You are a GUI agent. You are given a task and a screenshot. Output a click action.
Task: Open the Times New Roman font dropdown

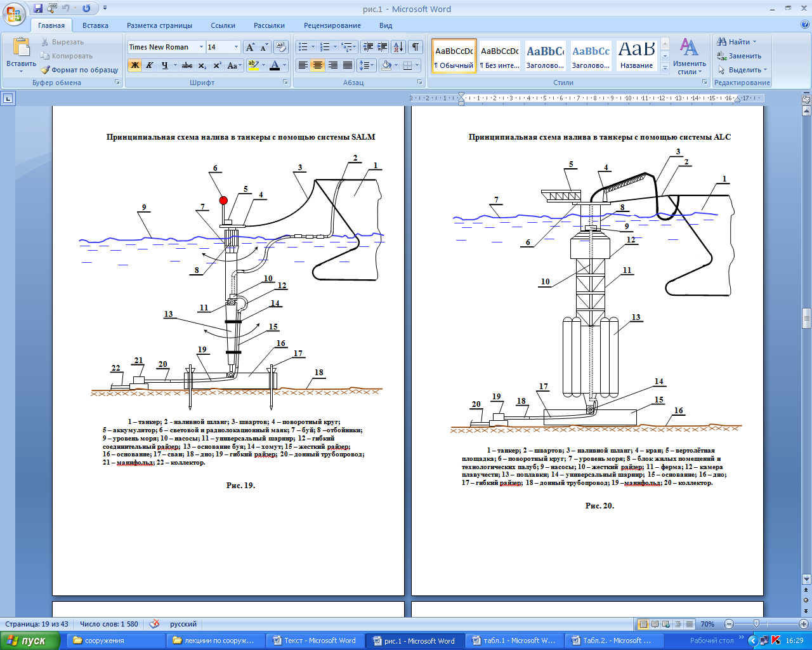pos(201,47)
